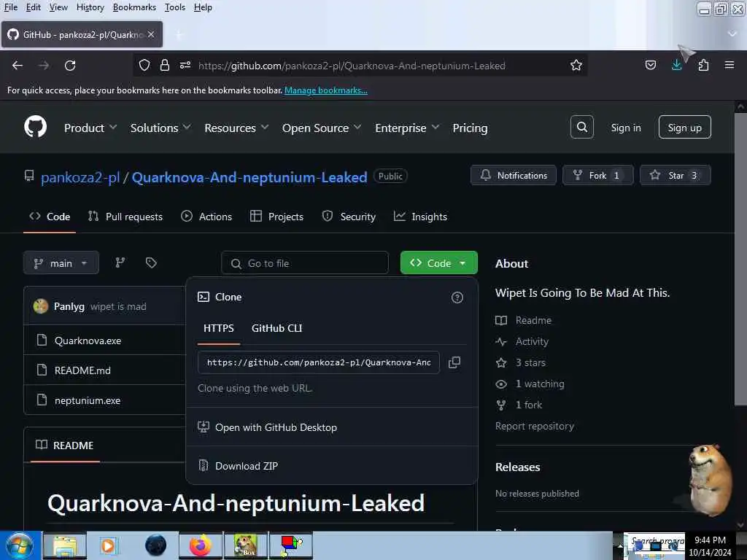The width and height of the screenshot is (747, 560).
Task: List all tabs chevron button
Action: click(732, 34)
